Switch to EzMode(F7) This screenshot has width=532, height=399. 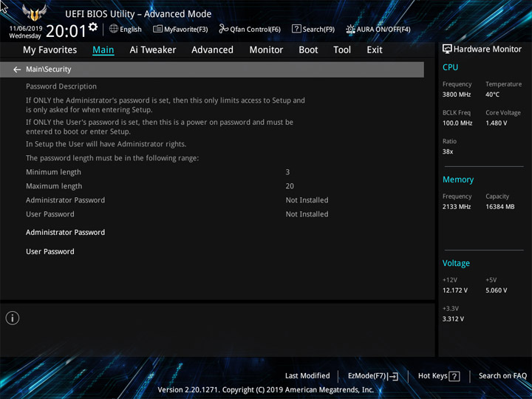click(367, 376)
